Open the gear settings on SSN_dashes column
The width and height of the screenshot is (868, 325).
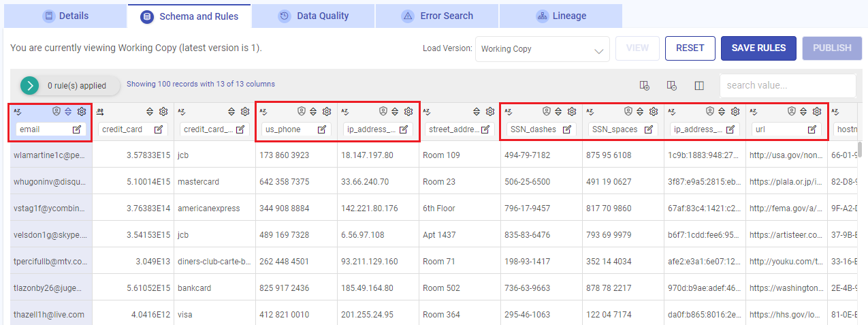[572, 112]
